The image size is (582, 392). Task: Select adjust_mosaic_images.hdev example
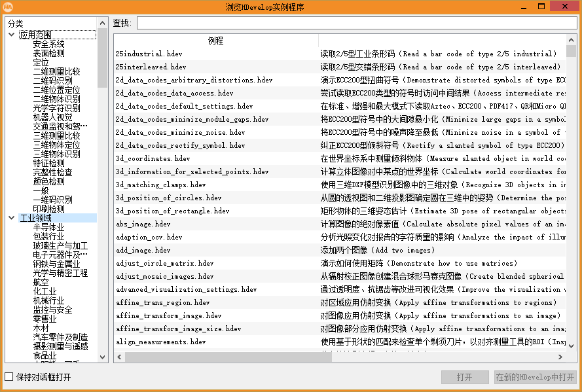(x=164, y=276)
